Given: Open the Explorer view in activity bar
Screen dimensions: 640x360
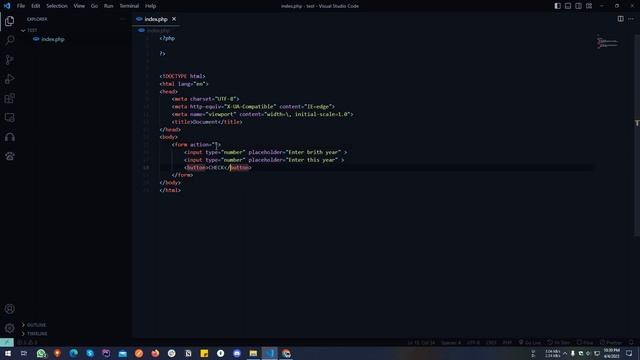Looking at the screenshot, I should 9,21.
